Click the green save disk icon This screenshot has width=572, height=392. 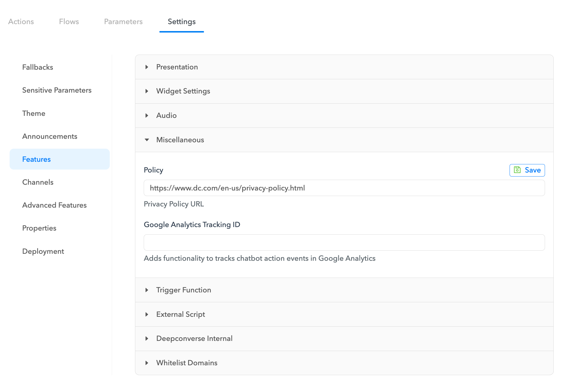coord(517,170)
